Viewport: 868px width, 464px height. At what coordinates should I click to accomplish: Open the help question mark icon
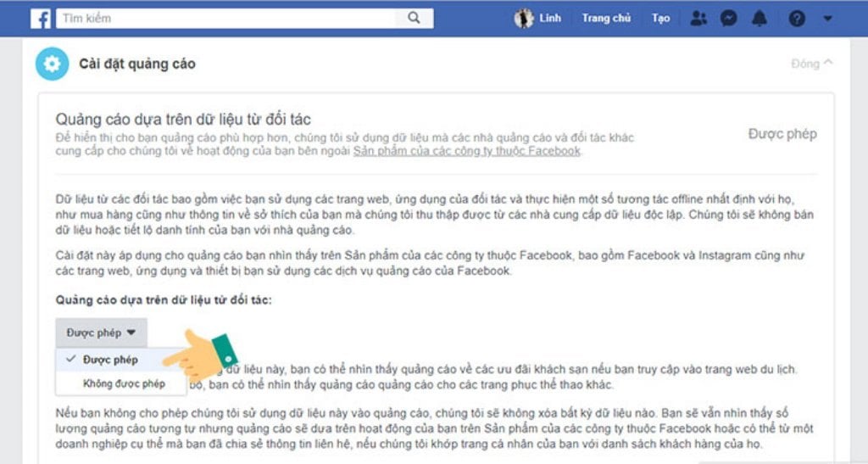tap(797, 19)
